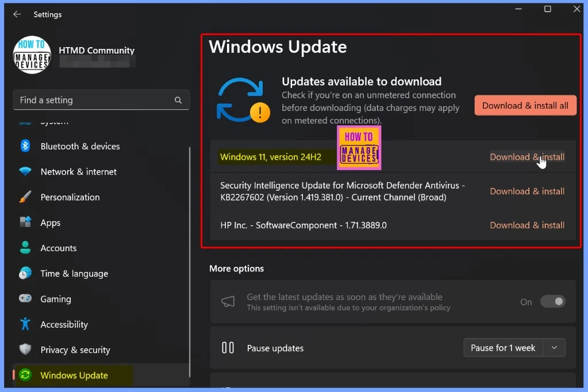The width and height of the screenshot is (588, 392).
Task: Click Pause for 1 week button
Action: pyautogui.click(x=503, y=348)
